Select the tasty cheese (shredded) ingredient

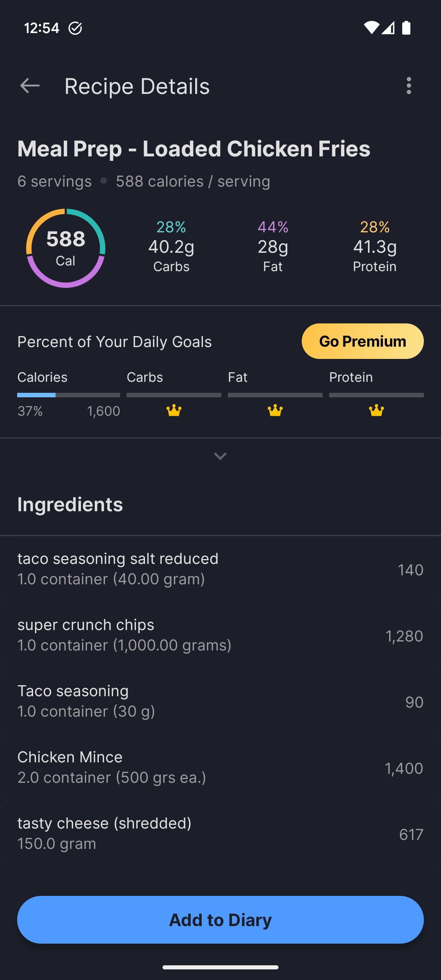[220, 833]
